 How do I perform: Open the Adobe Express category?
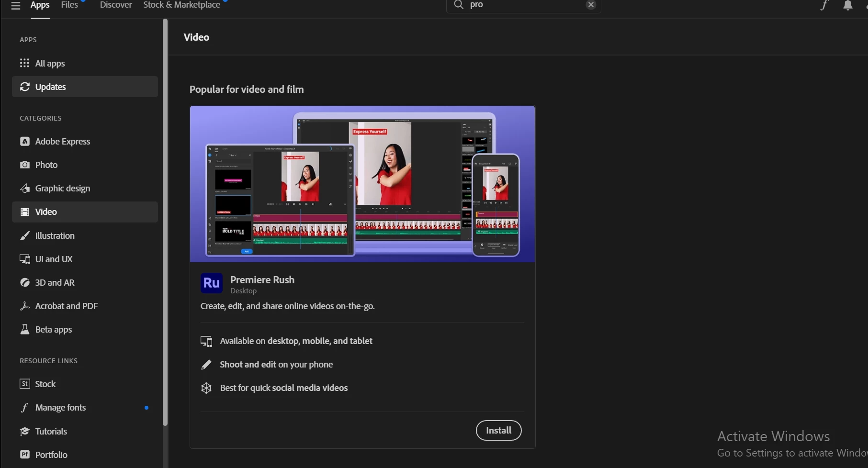point(85,141)
